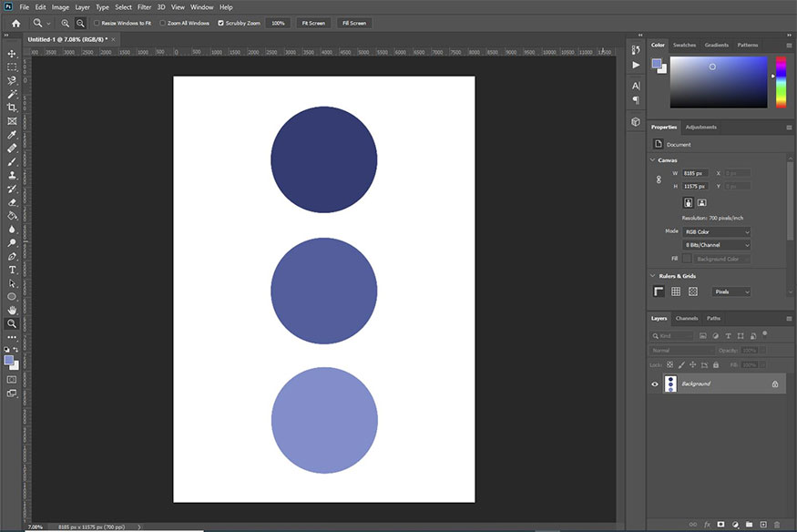Open the layer Kind filter dropdown
The width and height of the screenshot is (797, 532).
click(x=671, y=336)
